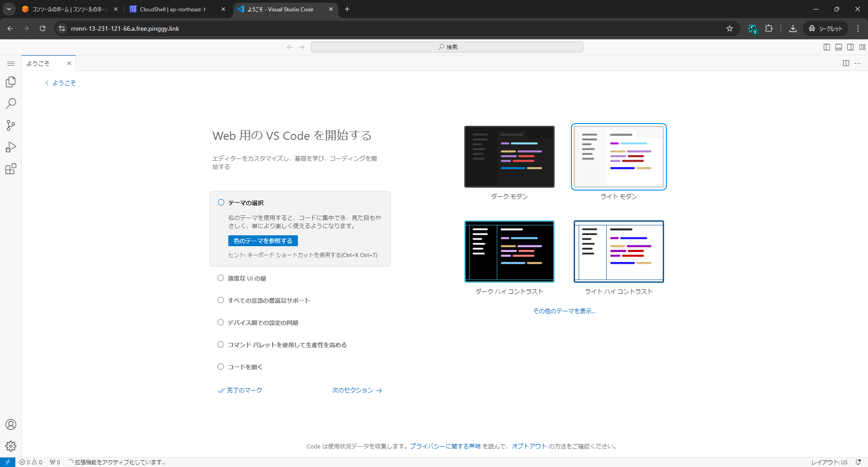Split the editor to the right

pyautogui.click(x=846, y=63)
